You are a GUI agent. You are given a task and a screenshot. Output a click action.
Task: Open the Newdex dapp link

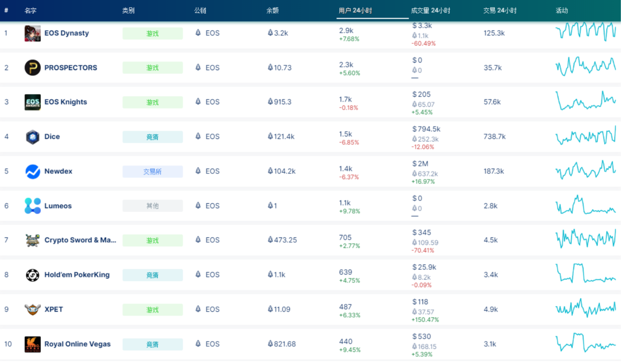click(x=58, y=171)
